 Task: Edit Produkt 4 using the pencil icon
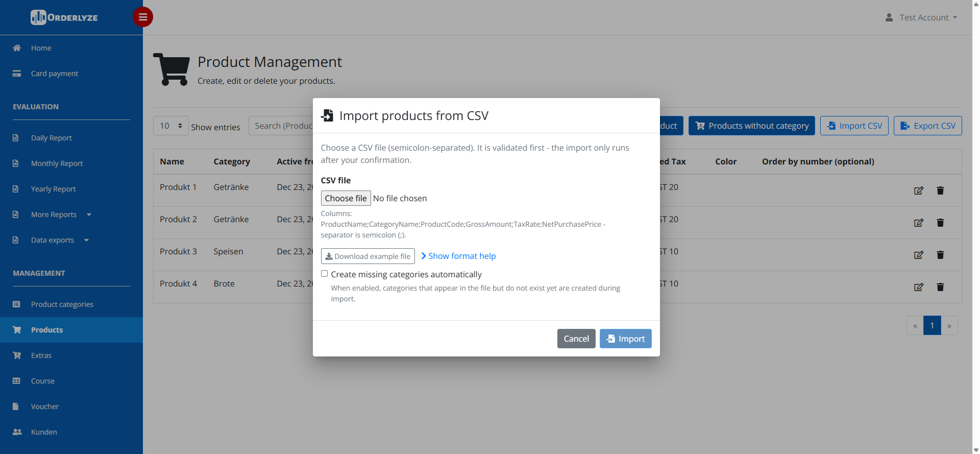point(919,287)
